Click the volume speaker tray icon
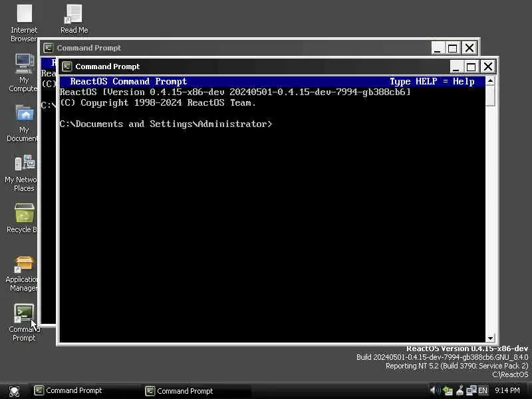 [435, 390]
